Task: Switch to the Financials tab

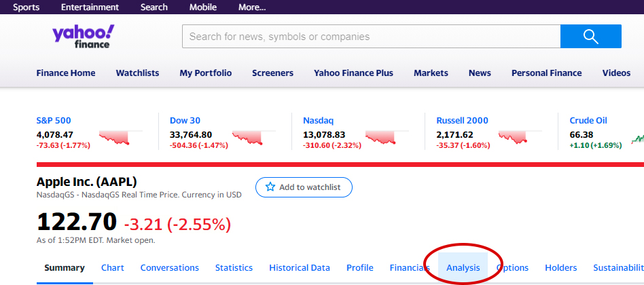Action: [410, 268]
